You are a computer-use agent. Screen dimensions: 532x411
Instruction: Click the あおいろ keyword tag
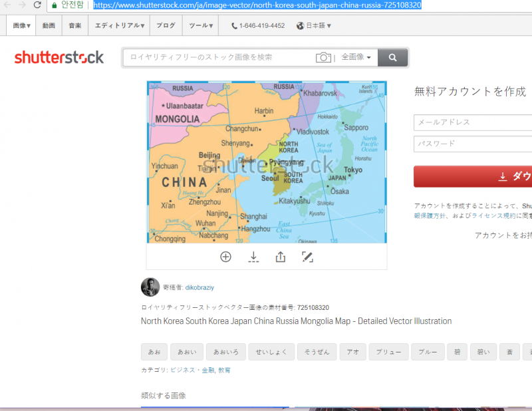[x=226, y=352]
